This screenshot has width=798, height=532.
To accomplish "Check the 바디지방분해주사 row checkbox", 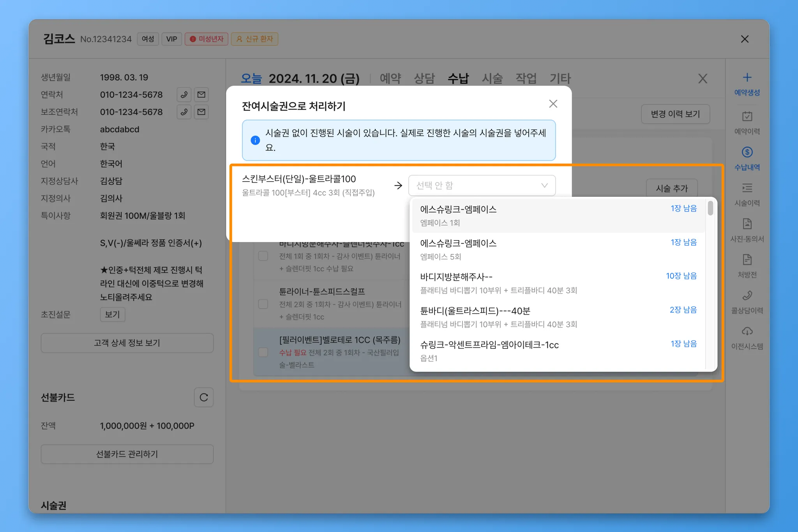I will tap(263, 256).
